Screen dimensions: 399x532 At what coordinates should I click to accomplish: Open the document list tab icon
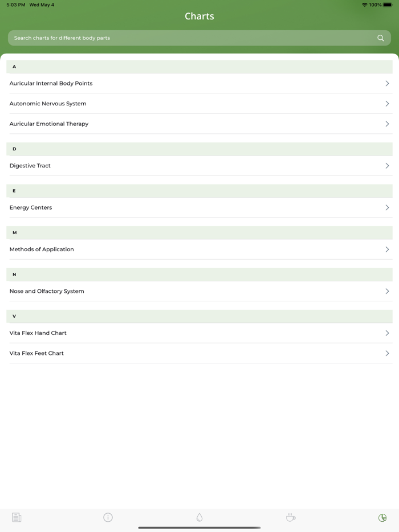(17, 517)
